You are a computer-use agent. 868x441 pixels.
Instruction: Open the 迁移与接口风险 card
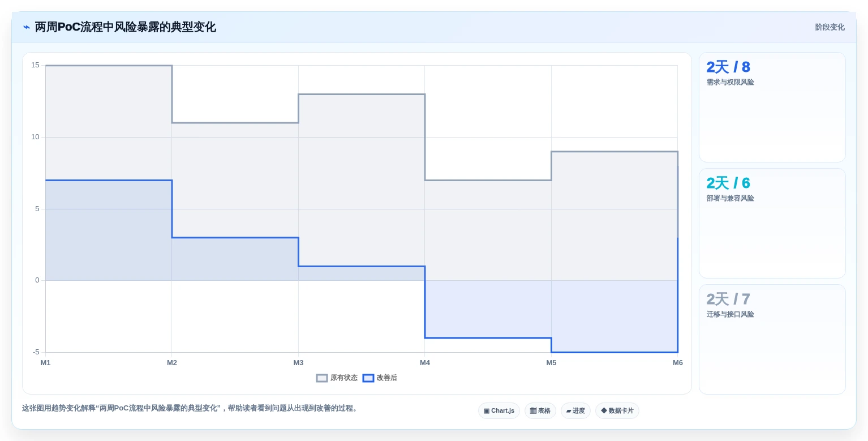click(x=772, y=340)
